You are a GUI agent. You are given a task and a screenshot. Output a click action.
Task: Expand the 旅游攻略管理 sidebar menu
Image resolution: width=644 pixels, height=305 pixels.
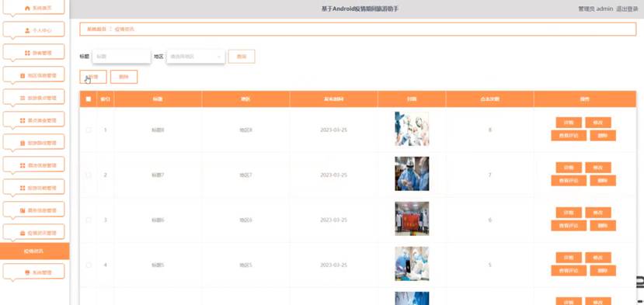pos(33,188)
